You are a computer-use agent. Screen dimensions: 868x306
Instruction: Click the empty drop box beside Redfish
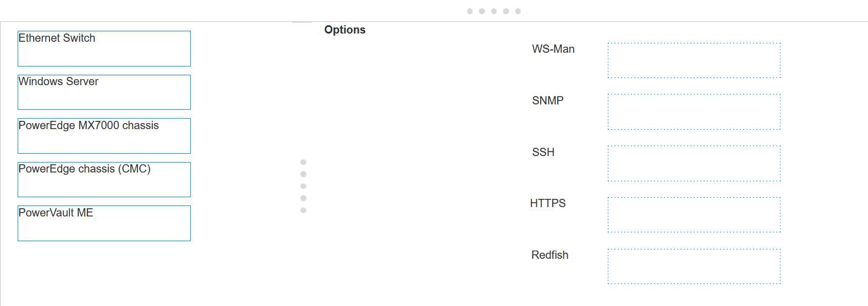pos(694,266)
